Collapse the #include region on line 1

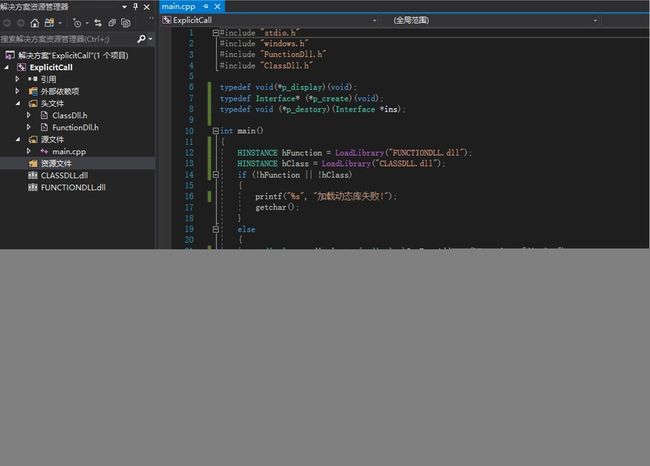tap(216, 32)
